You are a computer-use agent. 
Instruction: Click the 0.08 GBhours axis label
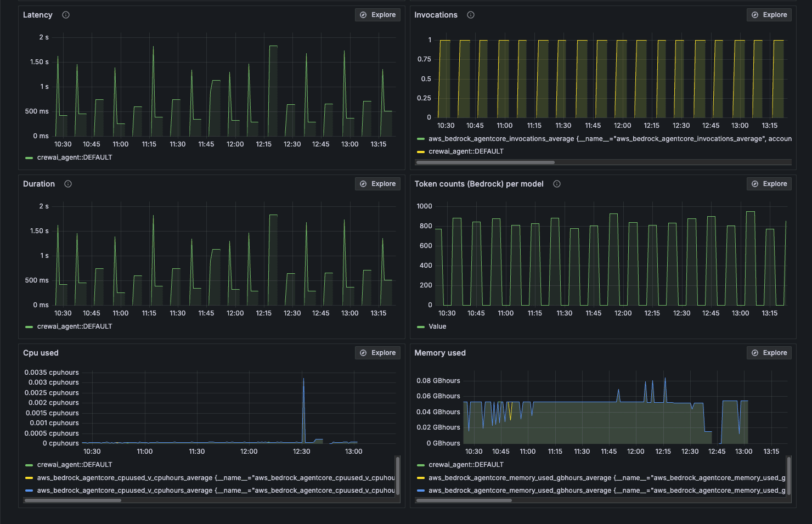point(438,381)
